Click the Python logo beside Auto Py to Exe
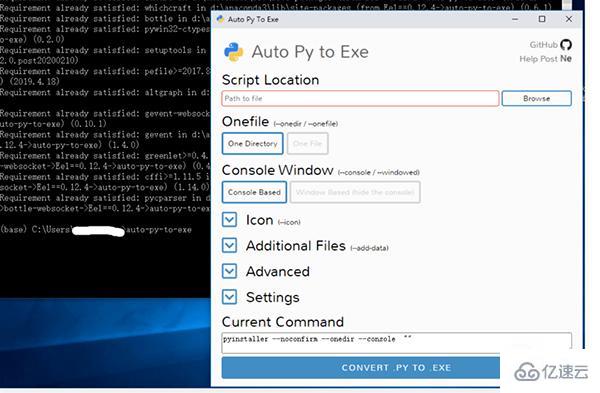The image size is (600, 393). click(233, 52)
